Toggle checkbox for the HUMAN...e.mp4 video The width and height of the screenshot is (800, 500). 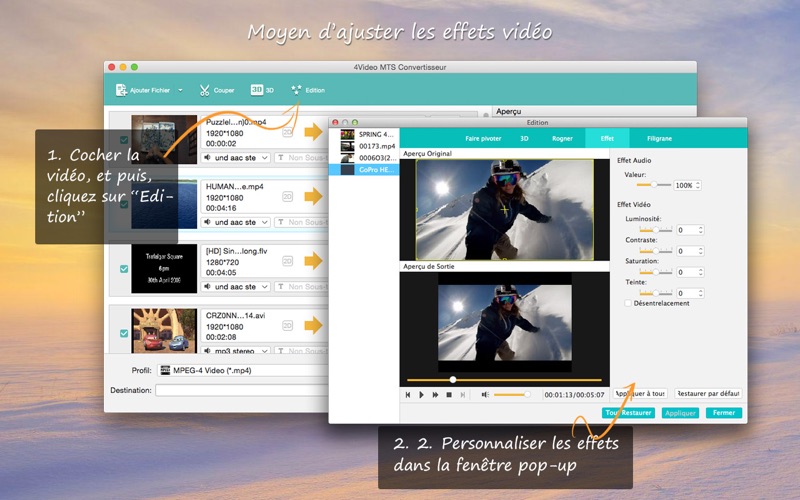pyautogui.click(x=124, y=204)
